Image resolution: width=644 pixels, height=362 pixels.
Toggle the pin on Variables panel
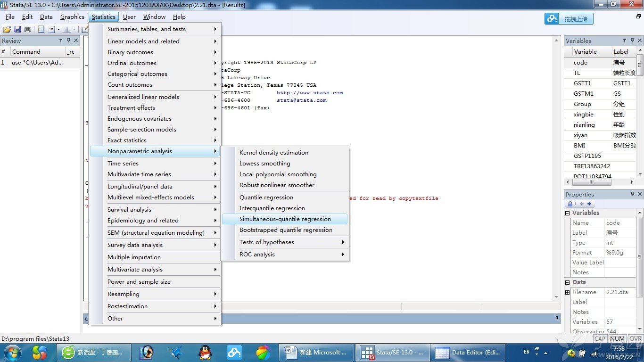(x=632, y=41)
